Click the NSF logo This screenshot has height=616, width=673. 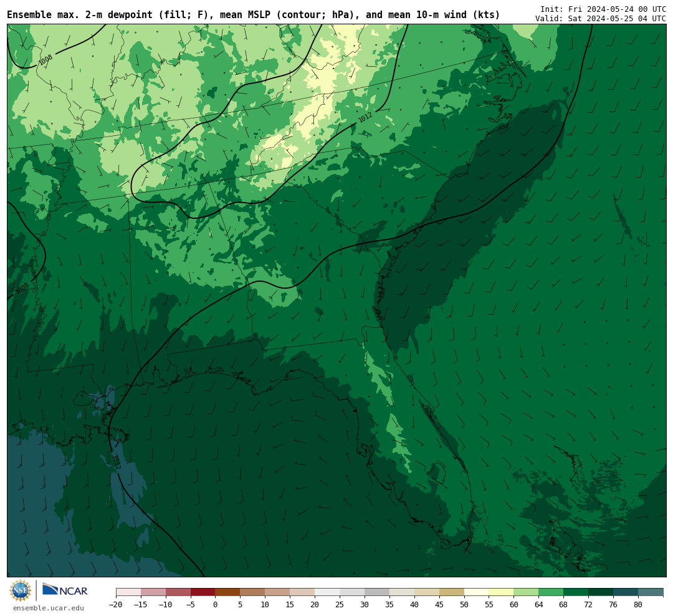pyautogui.click(x=20, y=590)
